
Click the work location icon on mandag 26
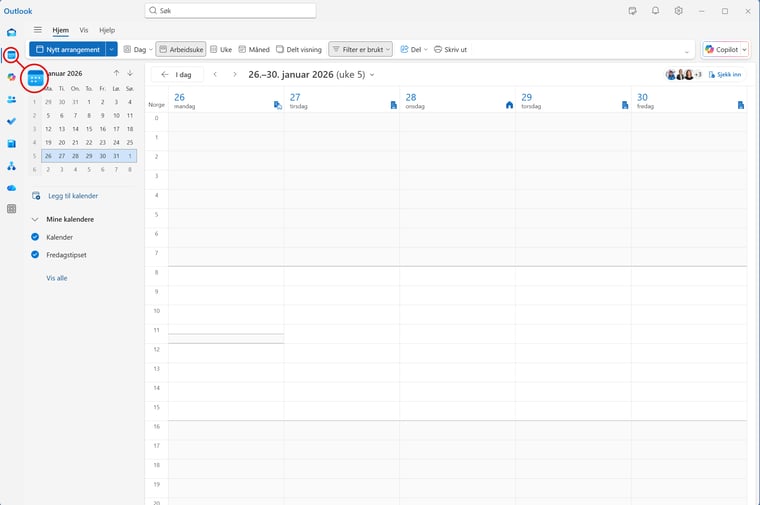click(x=278, y=105)
